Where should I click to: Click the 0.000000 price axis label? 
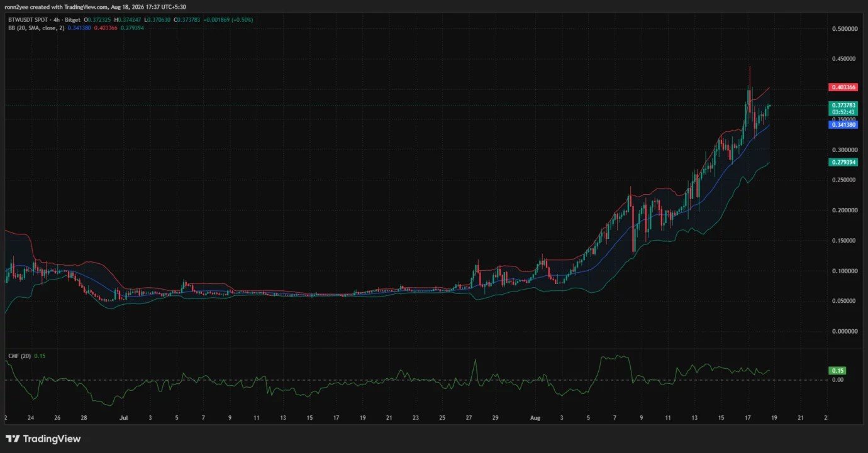[x=845, y=331]
